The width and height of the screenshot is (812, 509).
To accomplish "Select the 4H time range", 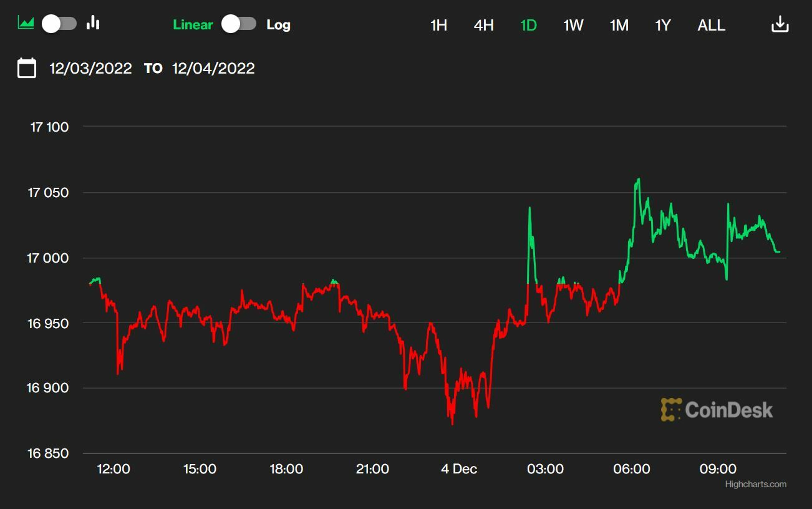I will click(484, 25).
